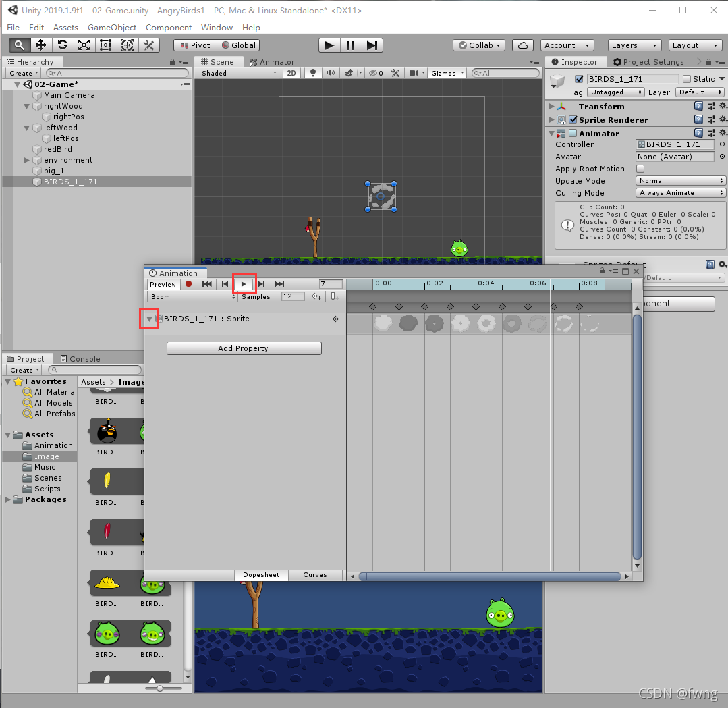Image resolution: width=728 pixels, height=708 pixels.
Task: Open the Account dropdown
Action: (x=567, y=45)
